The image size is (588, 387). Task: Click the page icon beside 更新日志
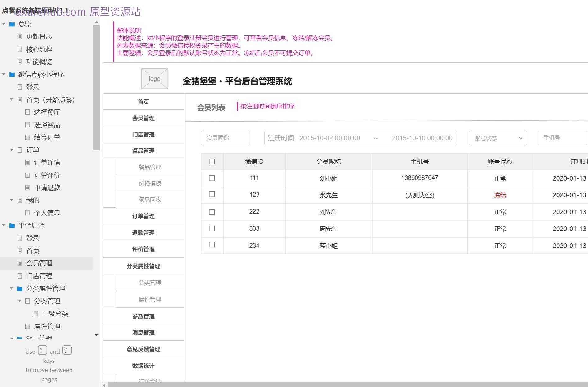[x=20, y=37]
